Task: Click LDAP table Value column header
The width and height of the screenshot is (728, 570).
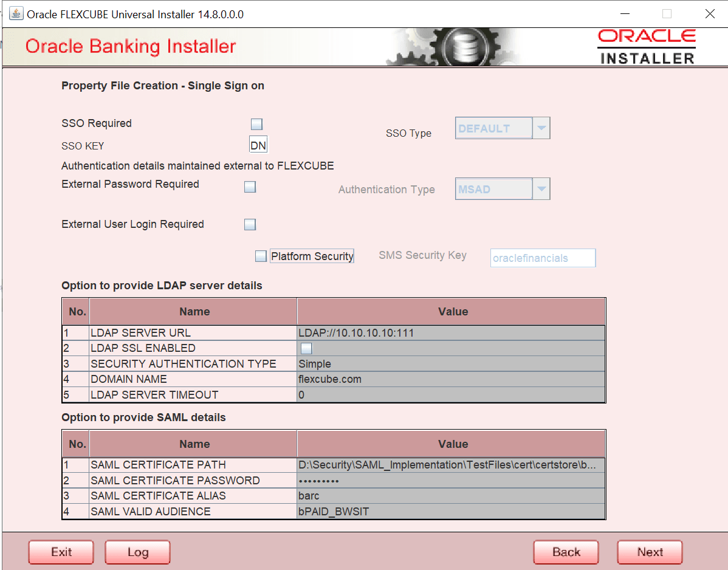Action: 452,312
